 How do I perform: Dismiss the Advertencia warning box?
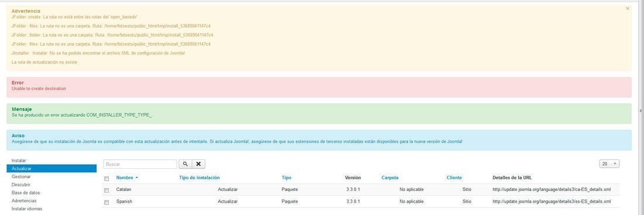[x=627, y=9]
